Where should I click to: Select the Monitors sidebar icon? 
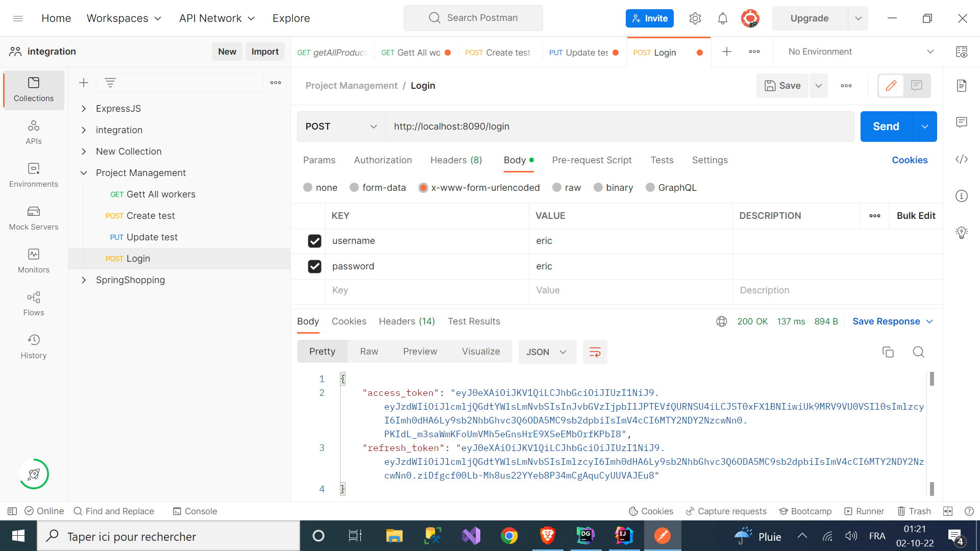pos(33,261)
